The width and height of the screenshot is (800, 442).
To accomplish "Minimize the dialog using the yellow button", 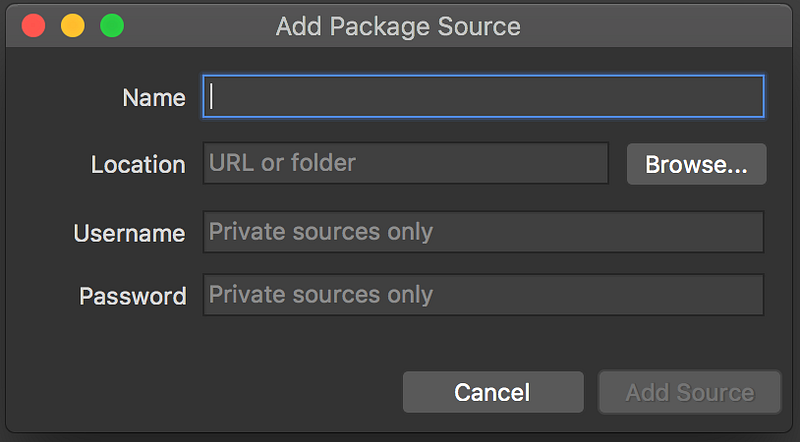I will click(73, 26).
